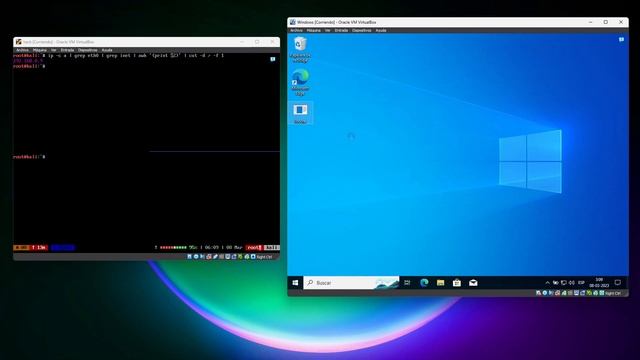Open Máquina menu in the Windows VM window
Image resolution: width=640 pixels, height=360 pixels.
(x=313, y=30)
